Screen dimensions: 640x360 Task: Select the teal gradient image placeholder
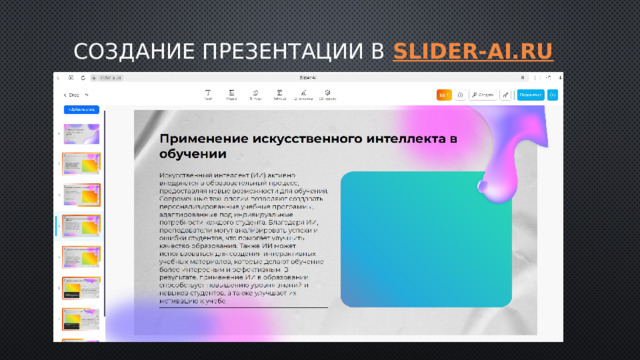pos(426,239)
